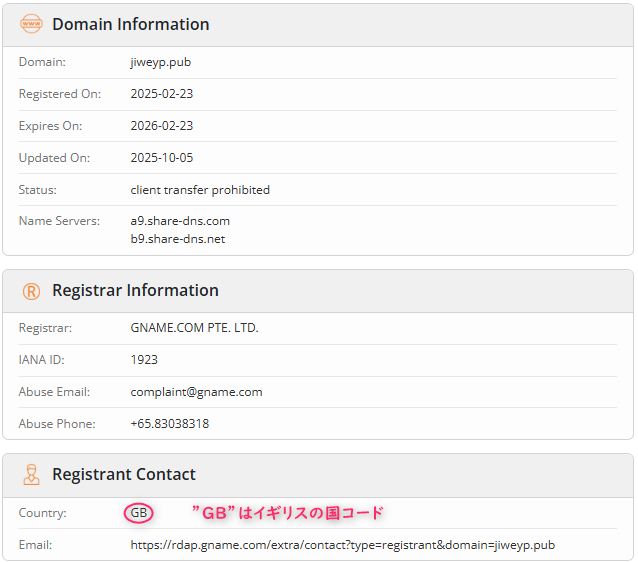Click the b9.share-dns.net name server
Screen dimensions: 638x562
pyautogui.click(x=178, y=239)
